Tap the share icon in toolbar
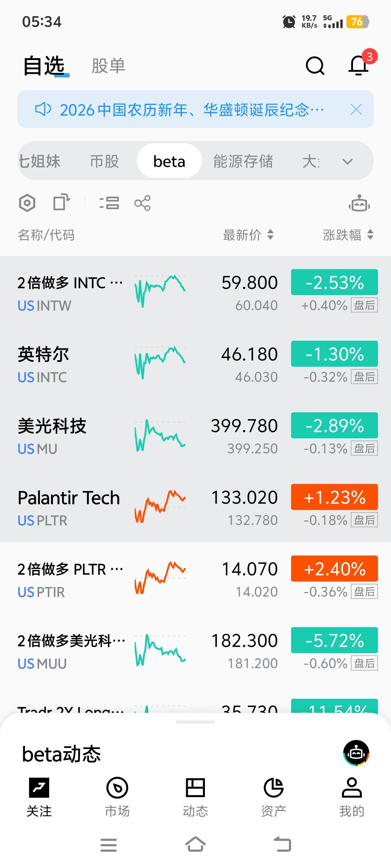Image resolution: width=391 pixels, height=868 pixels. 142,203
